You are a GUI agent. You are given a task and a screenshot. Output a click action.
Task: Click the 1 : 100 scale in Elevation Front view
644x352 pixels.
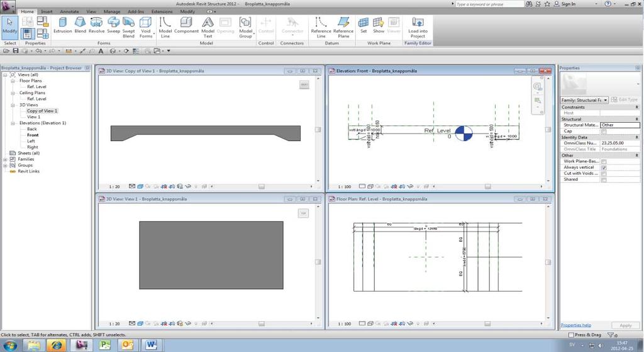pos(344,186)
